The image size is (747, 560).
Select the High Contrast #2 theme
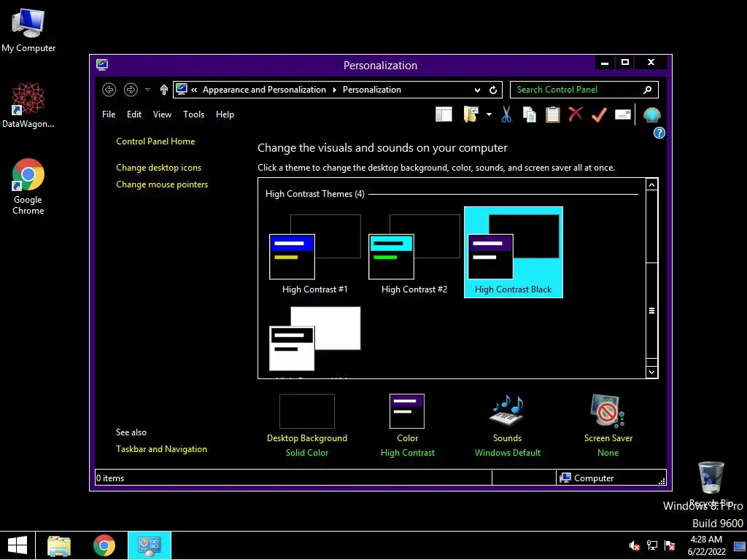[414, 253]
